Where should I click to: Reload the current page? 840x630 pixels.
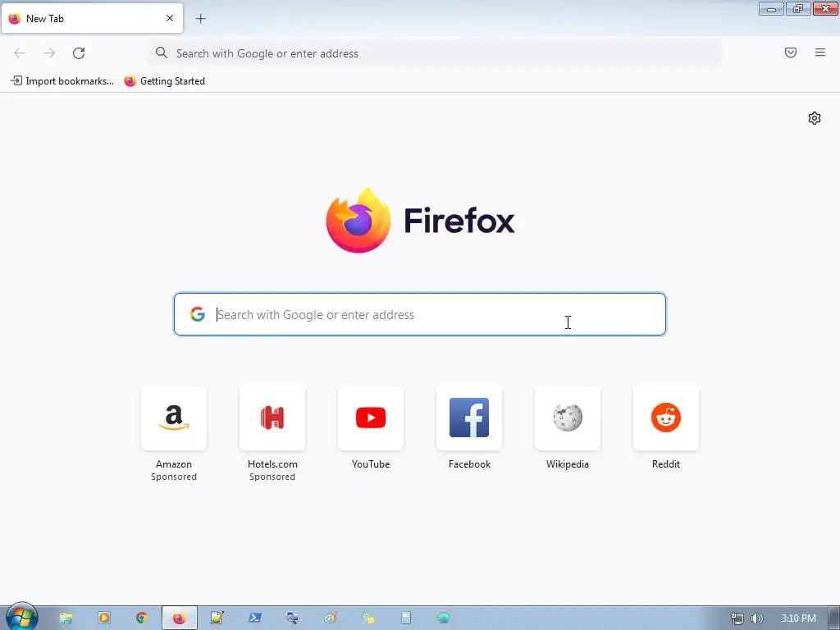[79, 53]
